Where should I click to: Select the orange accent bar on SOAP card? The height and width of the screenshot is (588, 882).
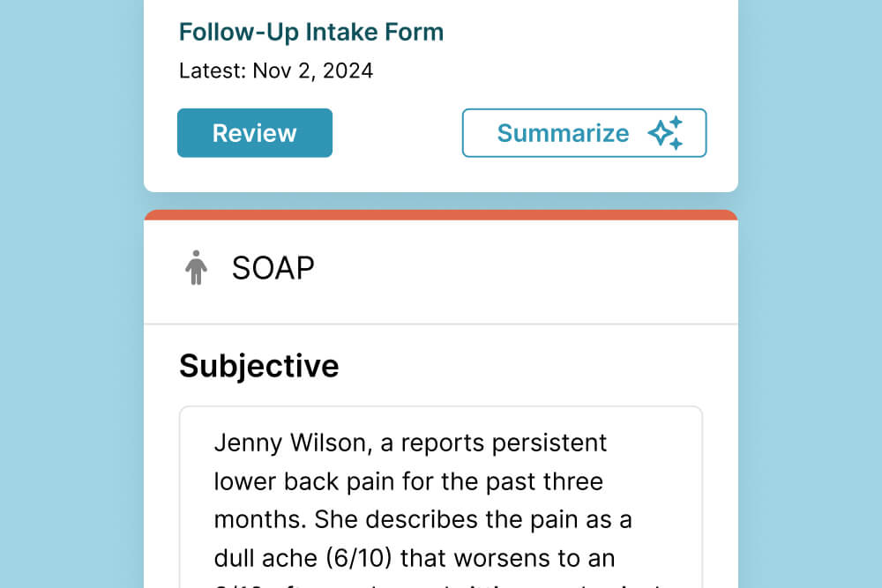pyautogui.click(x=441, y=214)
